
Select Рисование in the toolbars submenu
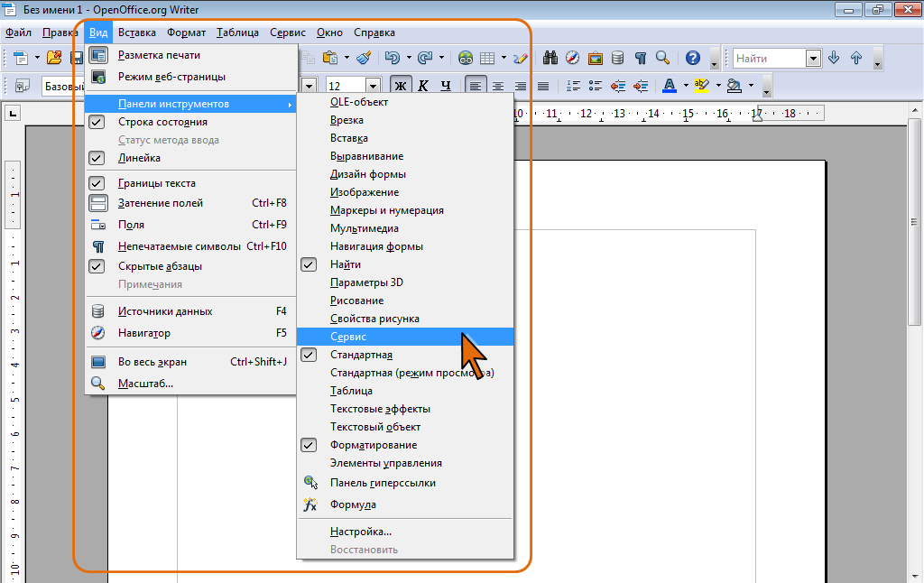pyautogui.click(x=405, y=301)
